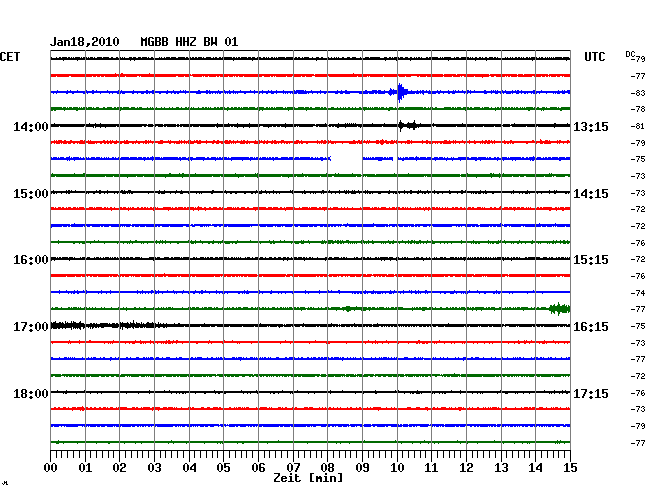Click the 08 minute axis tick label

pos(327,467)
